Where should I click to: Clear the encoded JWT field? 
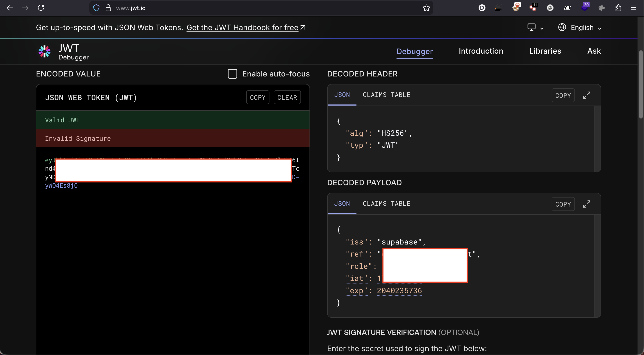click(287, 97)
